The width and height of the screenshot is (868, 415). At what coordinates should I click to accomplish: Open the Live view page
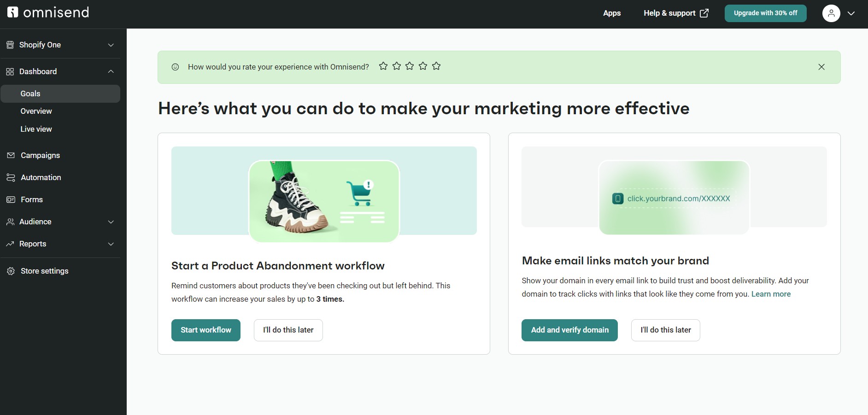point(35,129)
